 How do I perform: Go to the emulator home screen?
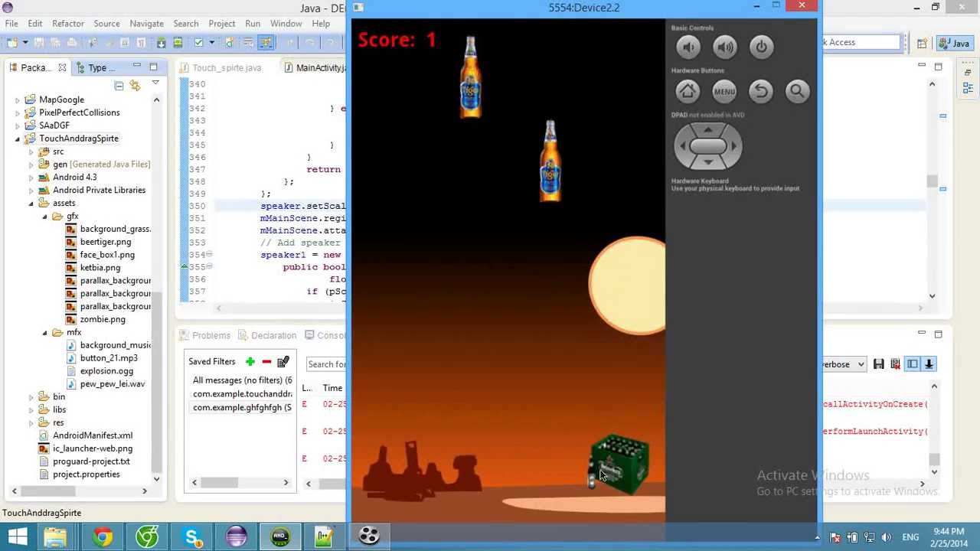pyautogui.click(x=688, y=92)
